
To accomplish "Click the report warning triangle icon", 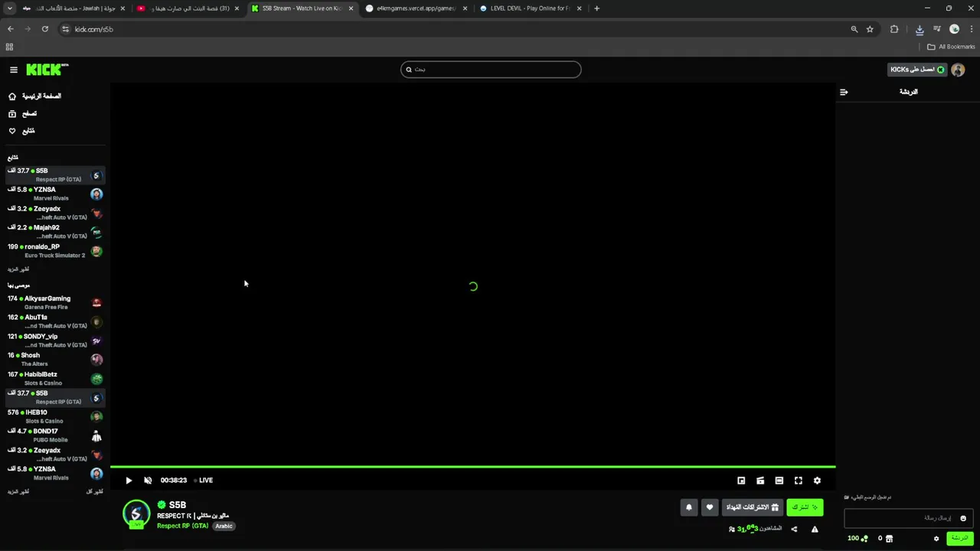I will click(x=815, y=529).
